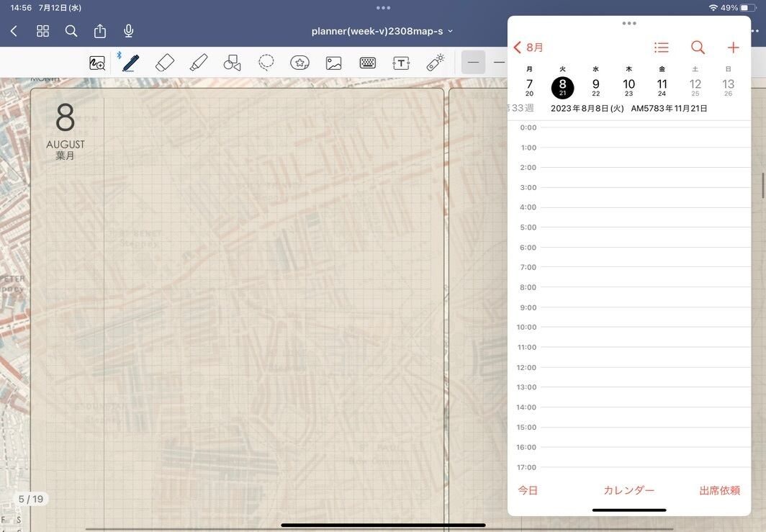The image size is (766, 532).
Task: Toggle the Calendar event list view
Action: (661, 48)
